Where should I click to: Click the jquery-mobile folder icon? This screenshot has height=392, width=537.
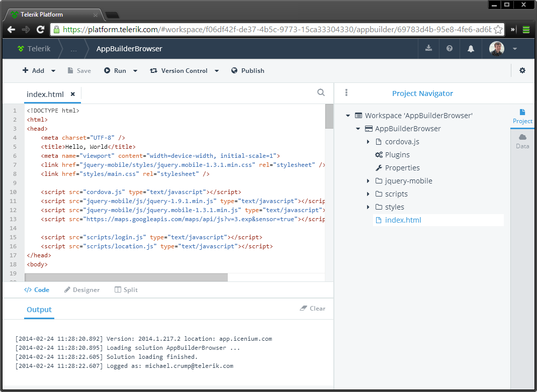coord(379,181)
